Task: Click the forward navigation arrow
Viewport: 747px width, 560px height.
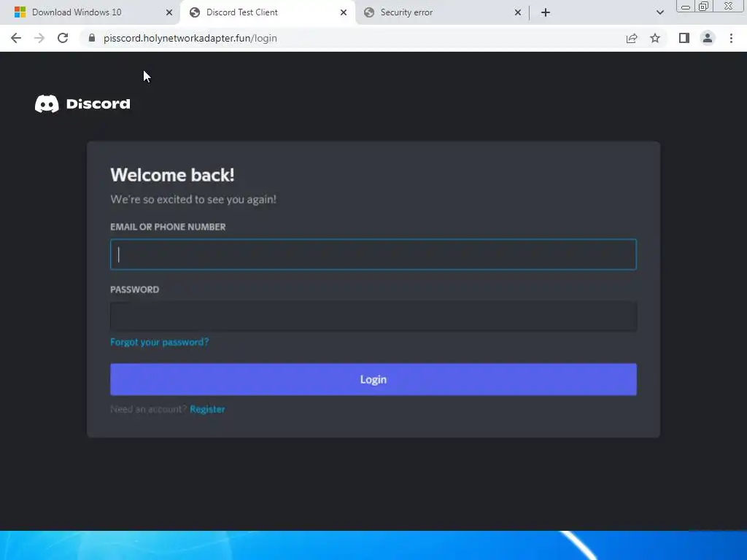Action: coord(39,38)
